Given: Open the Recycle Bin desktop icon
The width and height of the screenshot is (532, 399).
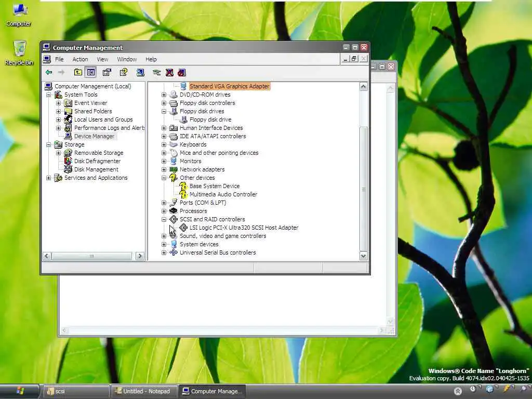Looking at the screenshot, I should 19,53.
